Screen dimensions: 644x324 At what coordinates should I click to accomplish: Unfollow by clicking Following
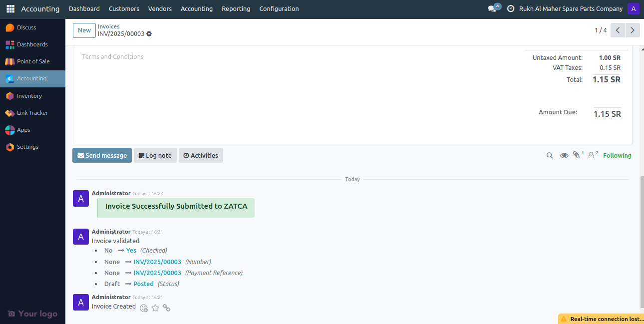pyautogui.click(x=617, y=155)
